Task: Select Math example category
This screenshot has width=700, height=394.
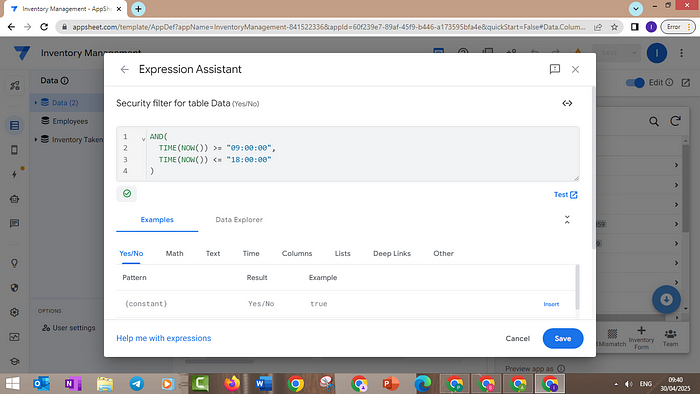Action: (x=175, y=253)
